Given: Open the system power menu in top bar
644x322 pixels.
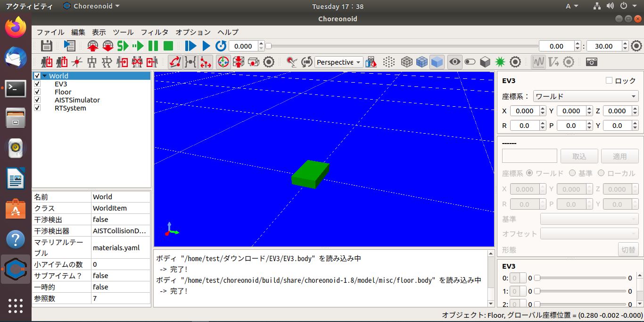Looking at the screenshot, I should tap(628, 6).
